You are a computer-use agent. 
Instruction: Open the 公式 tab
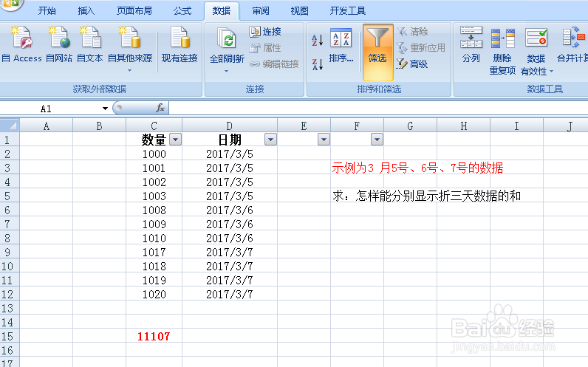coord(182,11)
